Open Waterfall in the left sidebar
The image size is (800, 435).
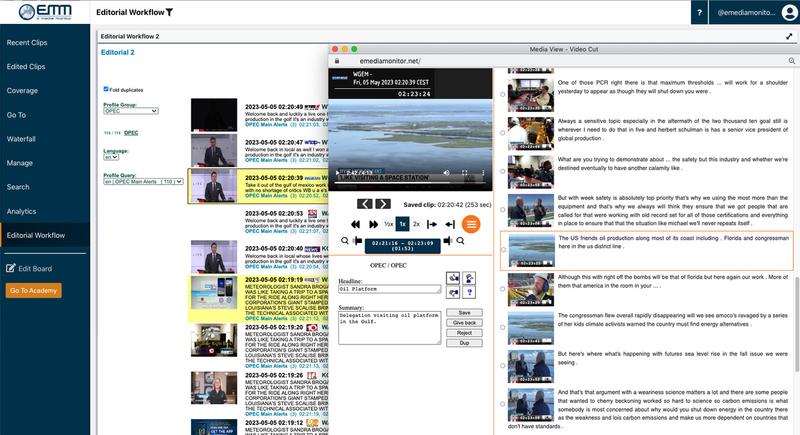pos(21,139)
